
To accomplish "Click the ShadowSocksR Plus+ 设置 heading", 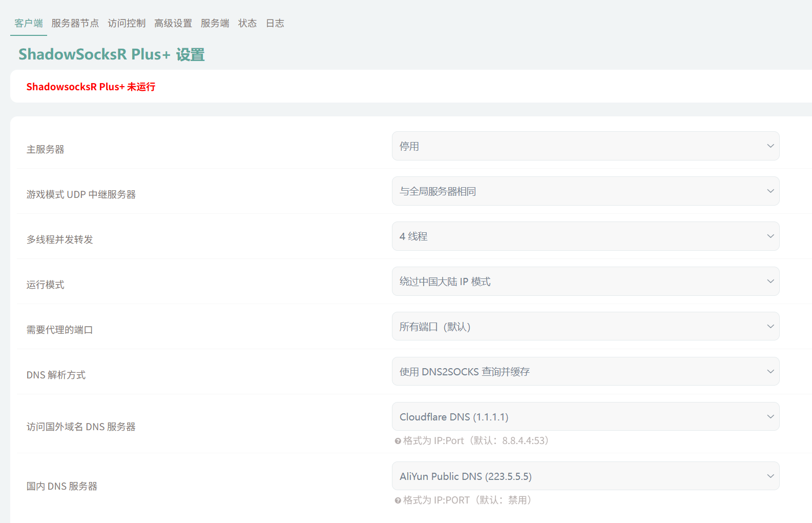I will tap(112, 54).
